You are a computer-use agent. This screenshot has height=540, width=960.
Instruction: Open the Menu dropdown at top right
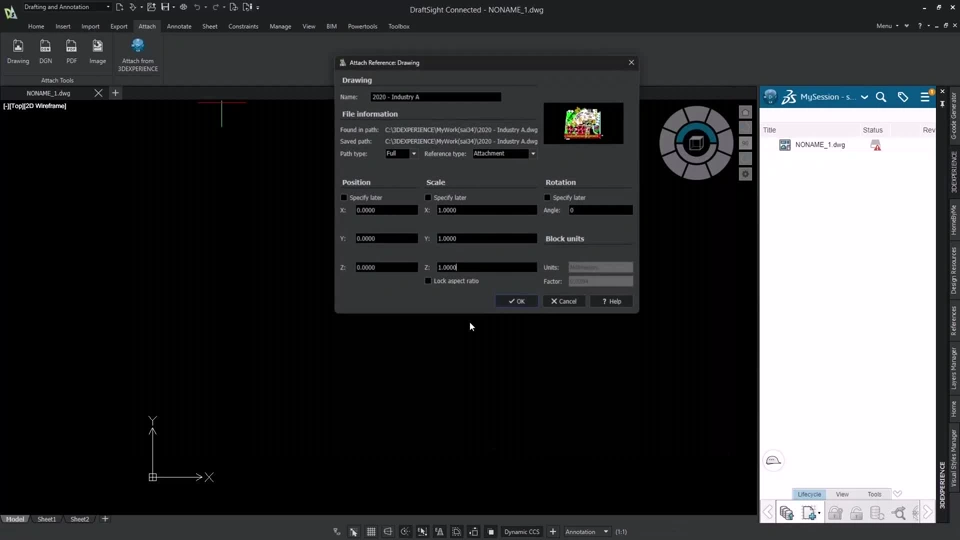(x=888, y=26)
